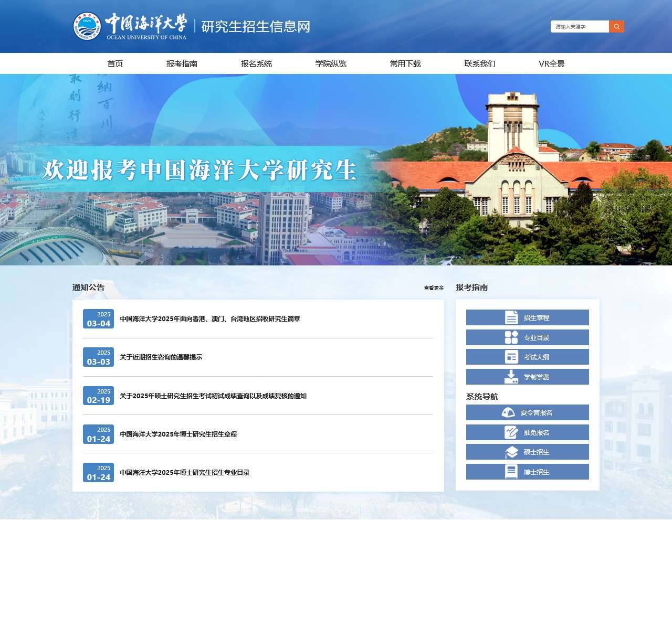The height and width of the screenshot is (627, 672).
Task: Click the 2025 03-03 date badge
Action: pos(98,357)
